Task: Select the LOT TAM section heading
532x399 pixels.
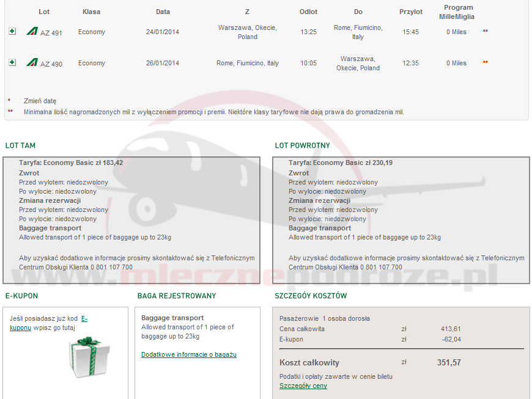Action: point(20,145)
